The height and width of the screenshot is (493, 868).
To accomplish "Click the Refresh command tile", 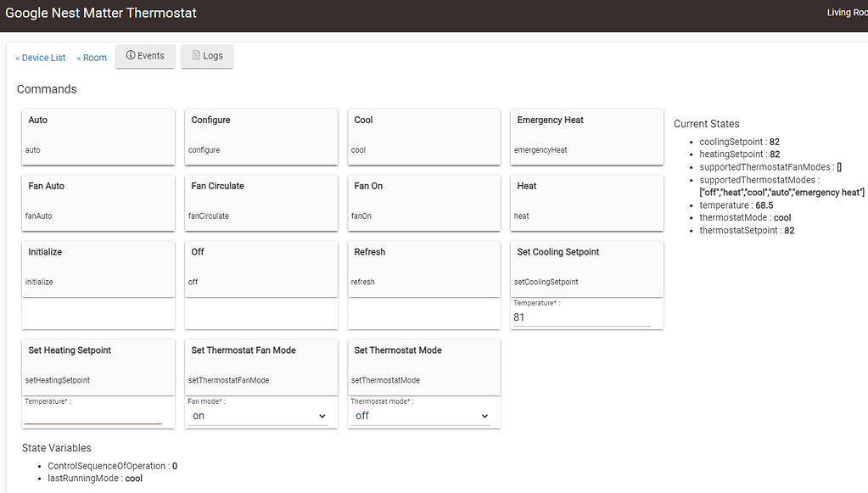I will [x=423, y=268].
